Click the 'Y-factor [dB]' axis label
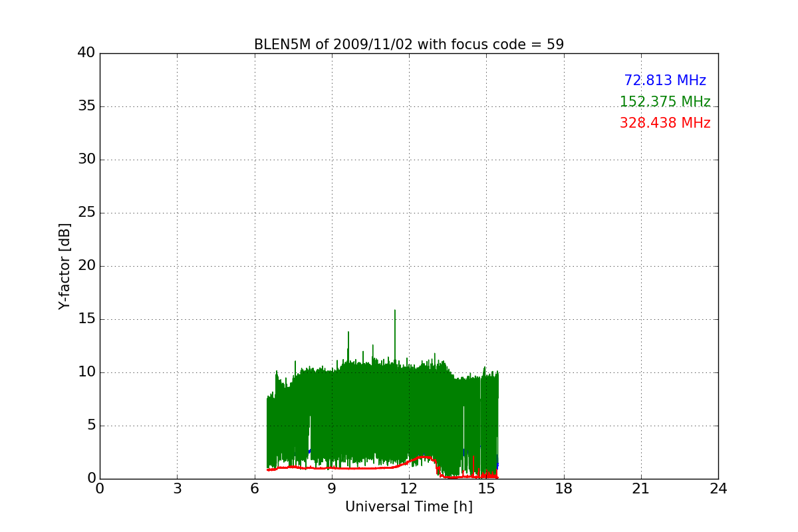Screen dimensions: 798x532 [x=65, y=266]
